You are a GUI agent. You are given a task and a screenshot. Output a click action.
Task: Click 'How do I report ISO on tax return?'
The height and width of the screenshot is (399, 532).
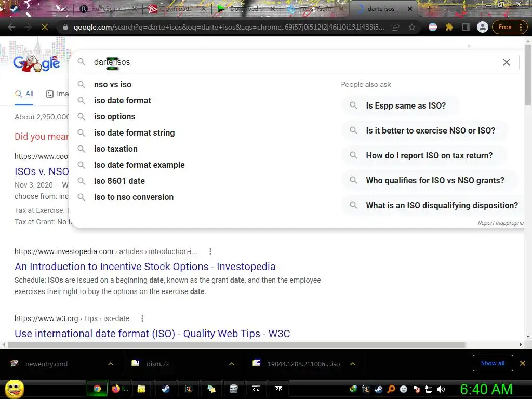pyautogui.click(x=424, y=155)
